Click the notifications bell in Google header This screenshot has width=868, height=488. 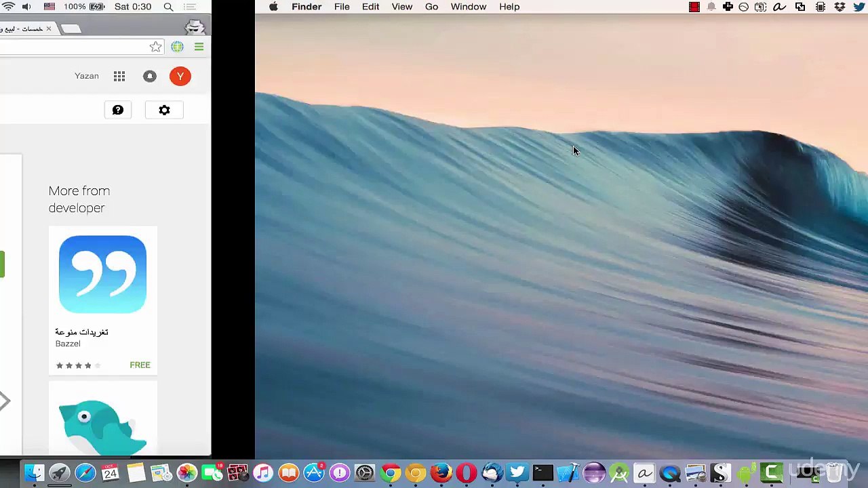click(x=150, y=77)
